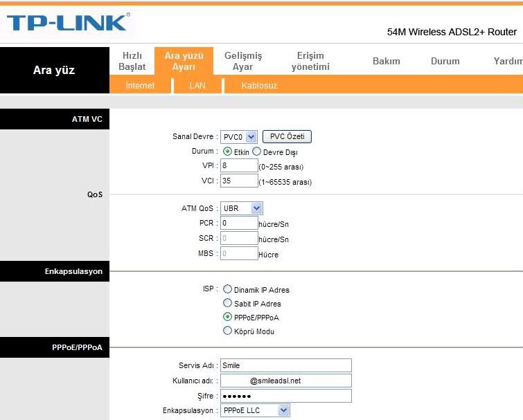Click the PVC Özeti button
This screenshot has width=523, height=420.
(x=287, y=137)
